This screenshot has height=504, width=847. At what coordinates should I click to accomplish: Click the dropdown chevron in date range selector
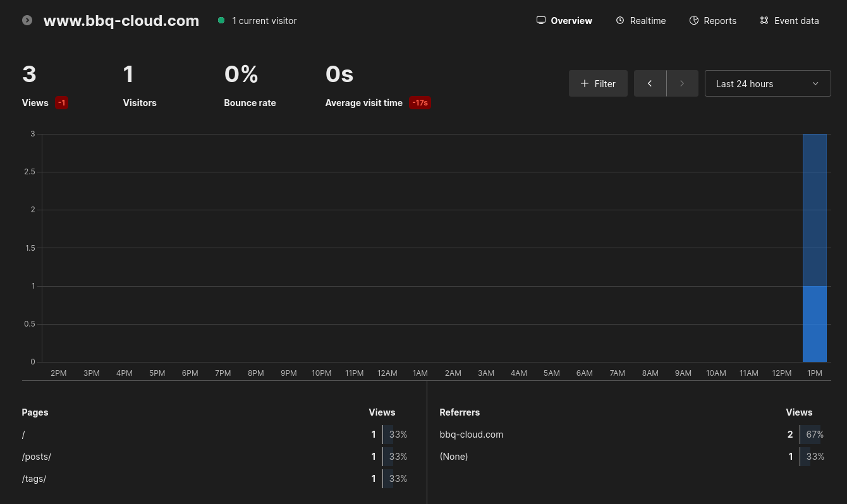pyautogui.click(x=815, y=83)
